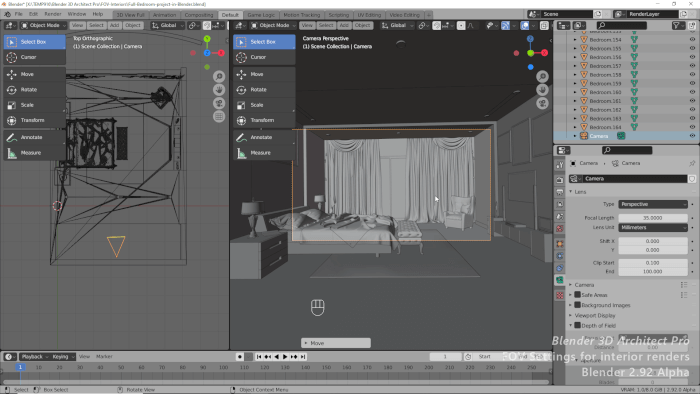Choose the Cursor tool in camera viewport

point(264,57)
